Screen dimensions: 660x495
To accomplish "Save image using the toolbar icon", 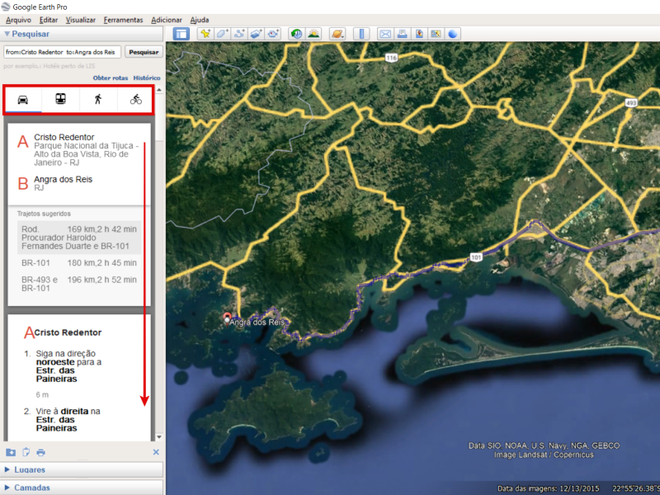I will [419, 34].
